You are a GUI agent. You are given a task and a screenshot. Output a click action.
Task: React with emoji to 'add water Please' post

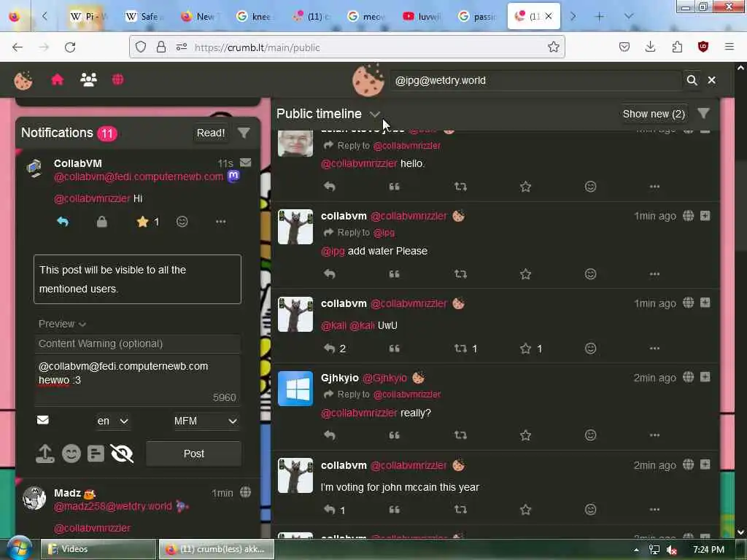[x=590, y=274]
